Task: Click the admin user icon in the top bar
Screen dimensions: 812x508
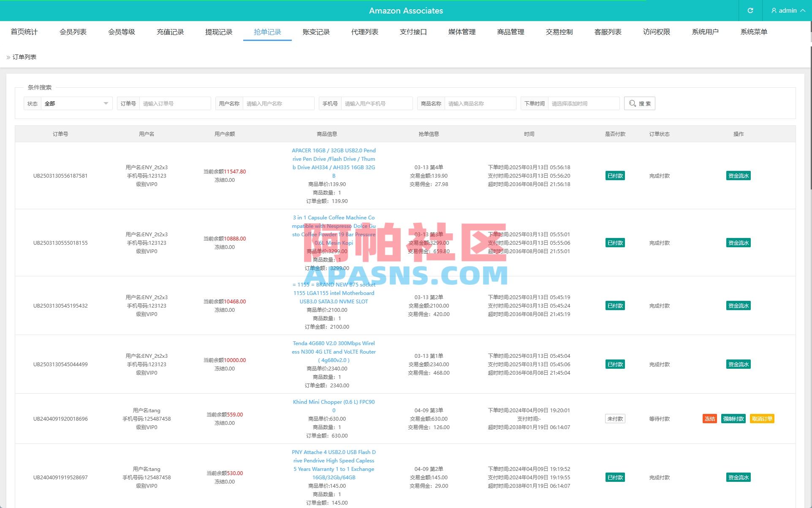Action: click(x=774, y=11)
